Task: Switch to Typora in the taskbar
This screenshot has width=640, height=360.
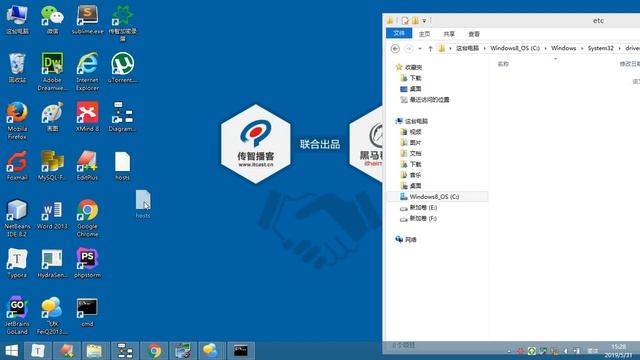Action: tap(38, 351)
